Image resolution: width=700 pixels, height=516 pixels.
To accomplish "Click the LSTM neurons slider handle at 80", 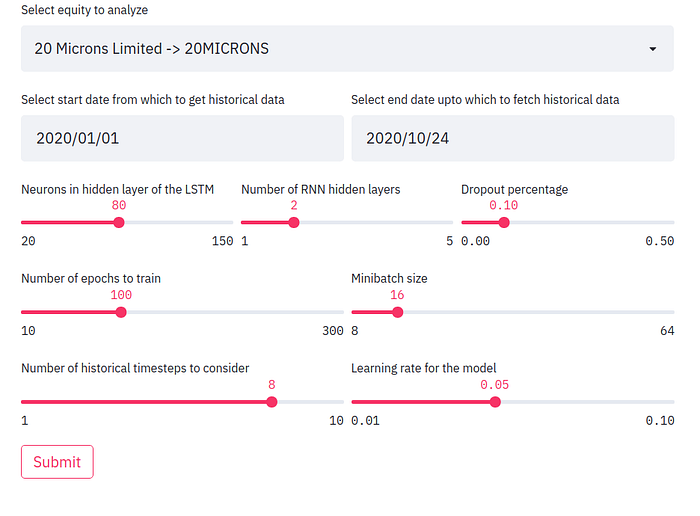I will (119, 222).
